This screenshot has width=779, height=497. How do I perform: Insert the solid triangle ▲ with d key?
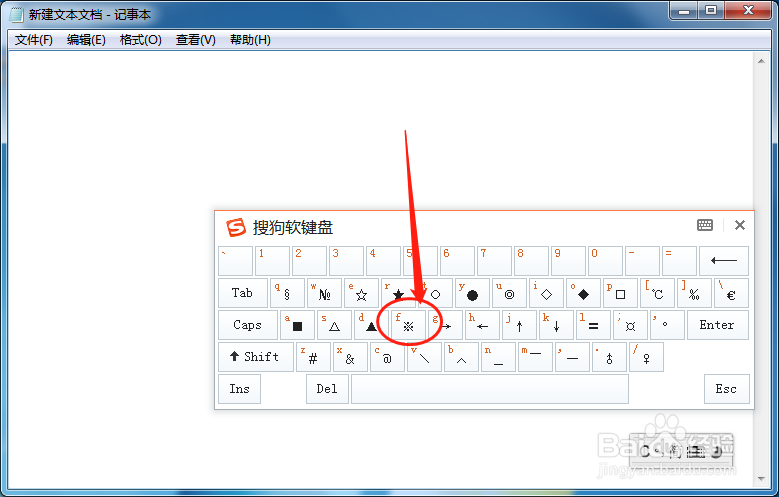[x=371, y=325]
